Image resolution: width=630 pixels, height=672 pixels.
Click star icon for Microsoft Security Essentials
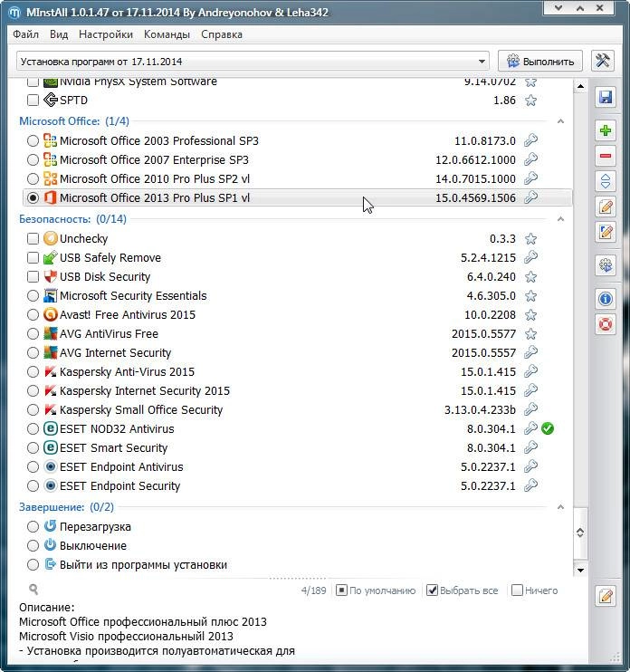coord(530,296)
